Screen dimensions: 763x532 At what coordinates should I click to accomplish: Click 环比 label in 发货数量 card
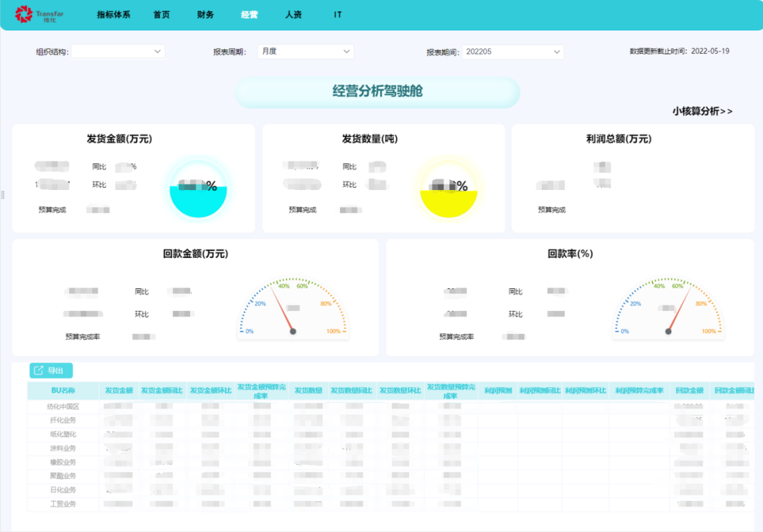pos(350,185)
